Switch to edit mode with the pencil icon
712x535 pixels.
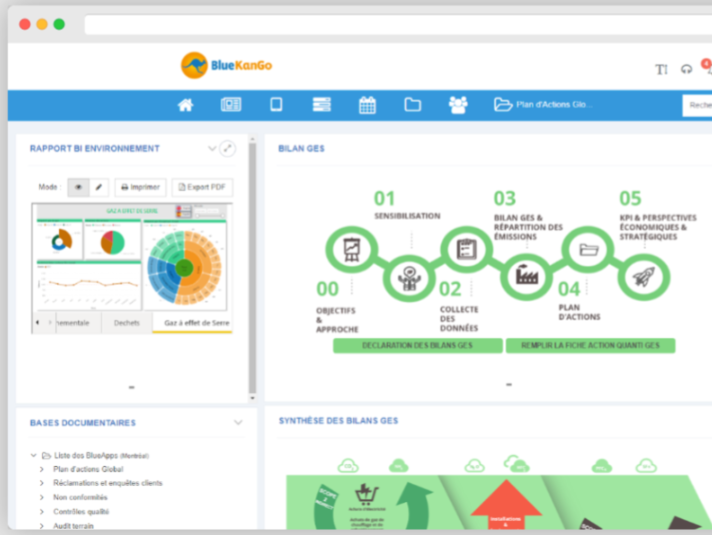99,187
